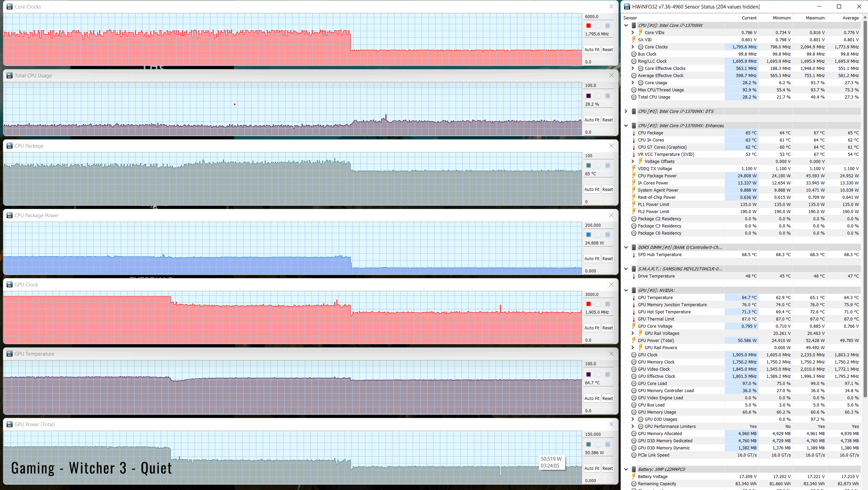Expand the GPU Rail Voltages row
868x490 pixels.
click(x=633, y=333)
